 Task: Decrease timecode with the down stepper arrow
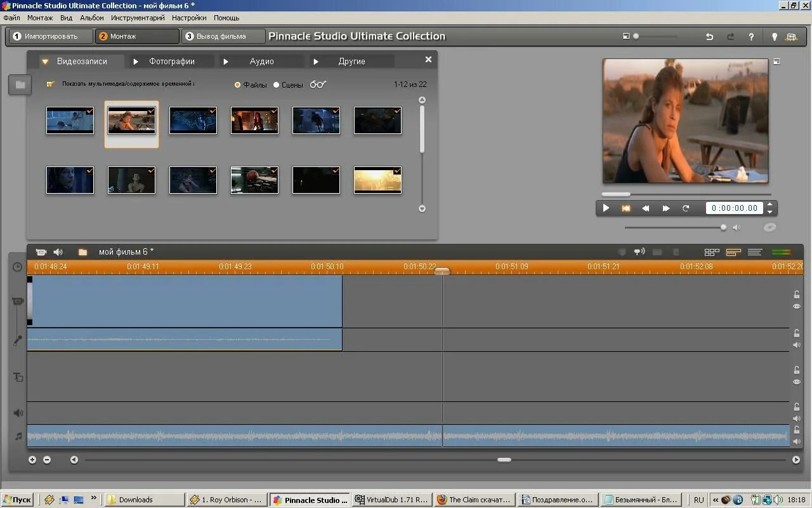tap(770, 211)
